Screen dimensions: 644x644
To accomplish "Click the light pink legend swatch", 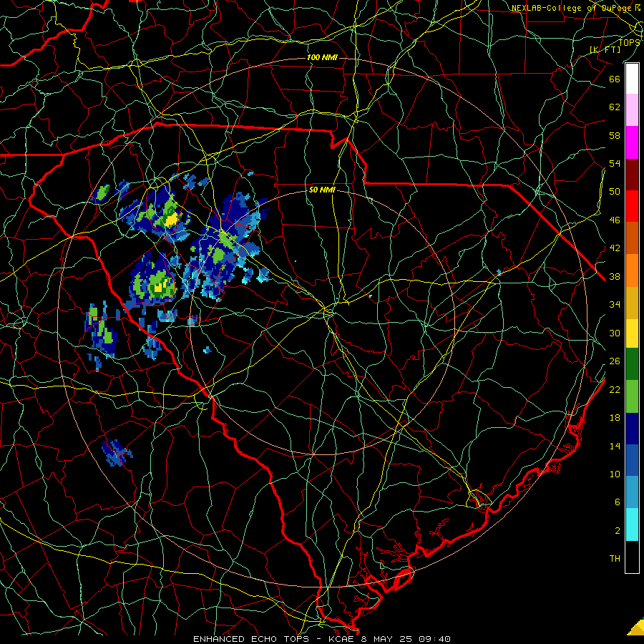I will click(x=632, y=110).
